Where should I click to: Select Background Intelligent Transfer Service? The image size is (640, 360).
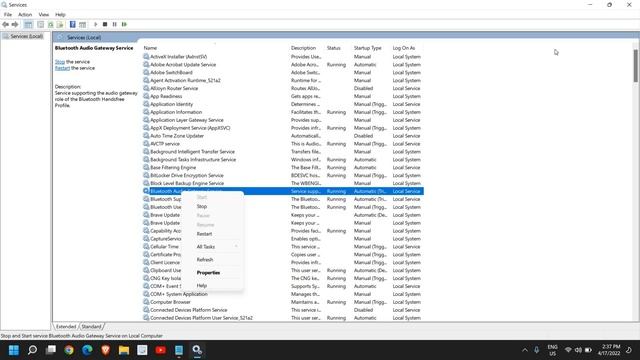192,152
